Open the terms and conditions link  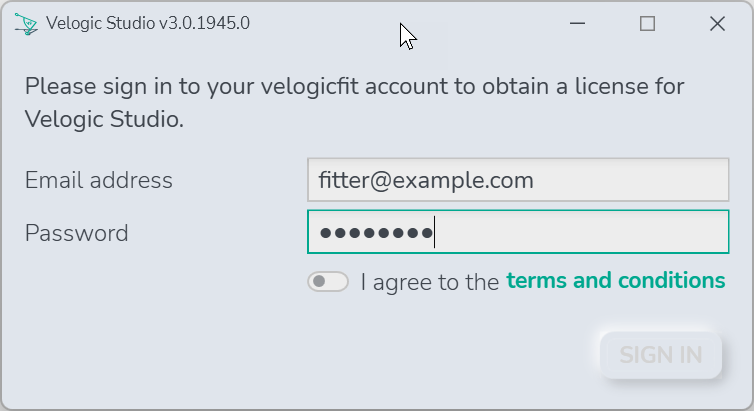[616, 280]
